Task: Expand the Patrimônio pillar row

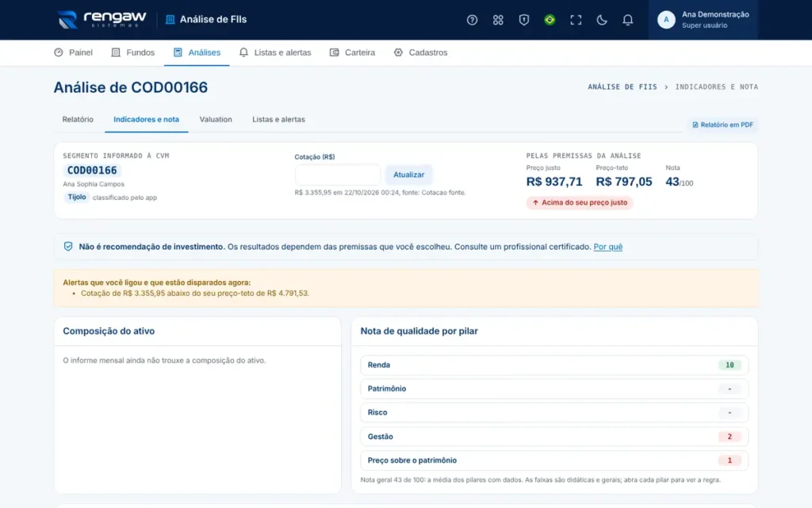Action: tap(554, 389)
